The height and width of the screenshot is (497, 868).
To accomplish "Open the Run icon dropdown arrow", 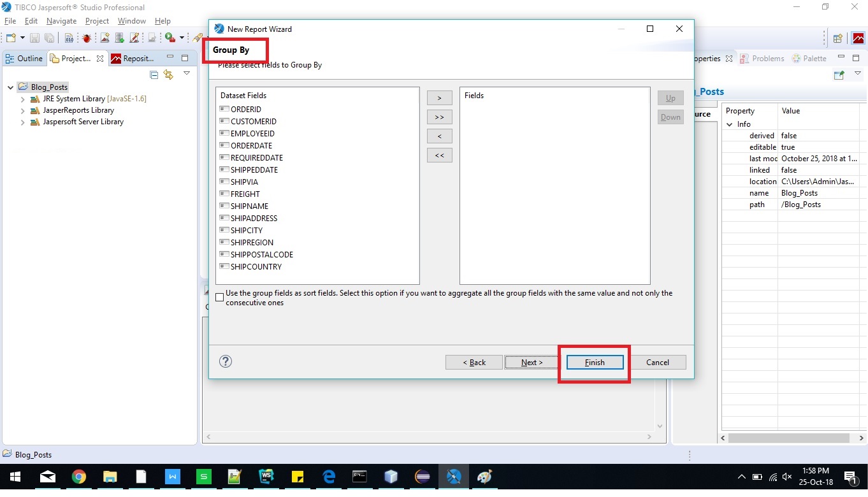I will pos(182,38).
